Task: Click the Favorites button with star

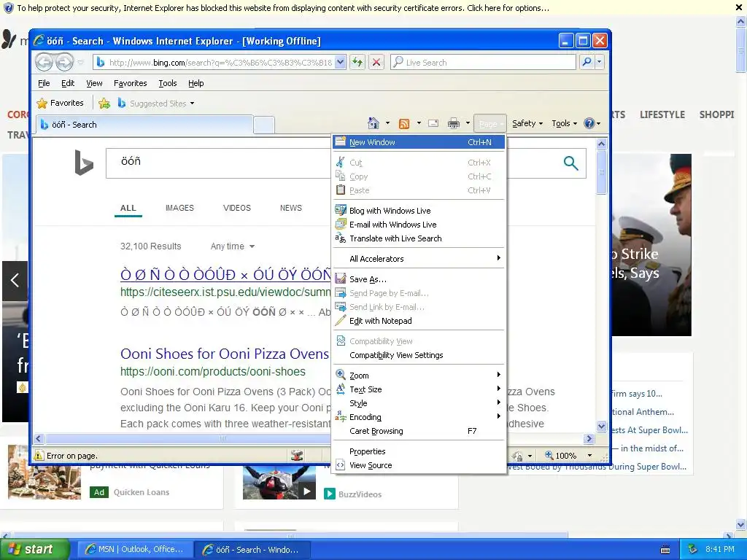Action: tap(61, 103)
